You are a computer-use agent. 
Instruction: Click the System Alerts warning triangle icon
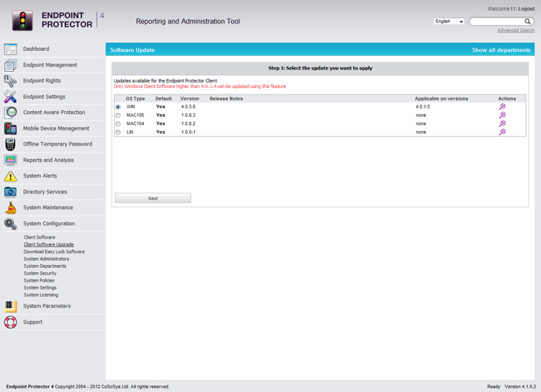coord(10,176)
